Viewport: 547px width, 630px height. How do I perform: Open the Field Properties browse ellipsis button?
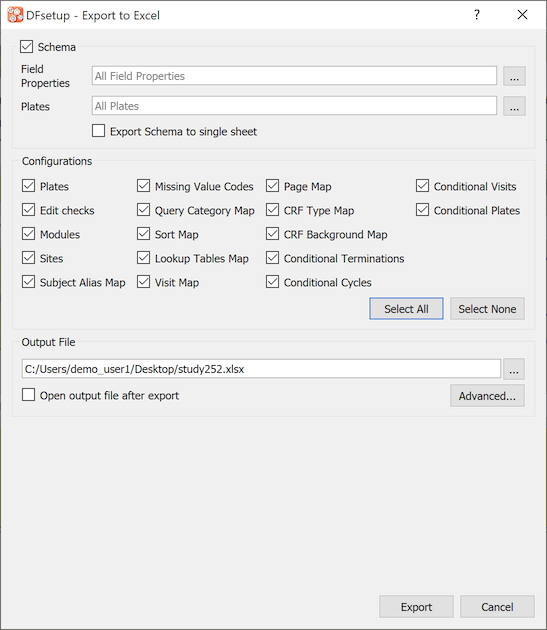(514, 76)
